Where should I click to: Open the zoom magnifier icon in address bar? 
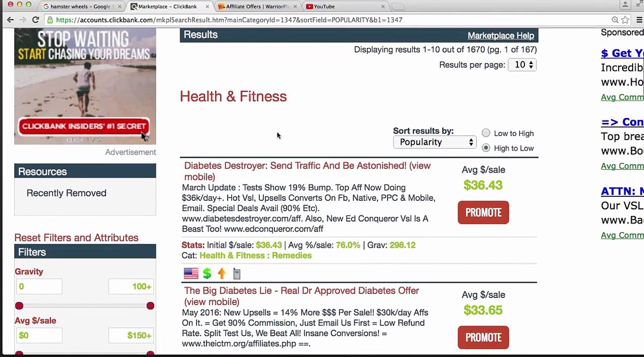(x=615, y=20)
